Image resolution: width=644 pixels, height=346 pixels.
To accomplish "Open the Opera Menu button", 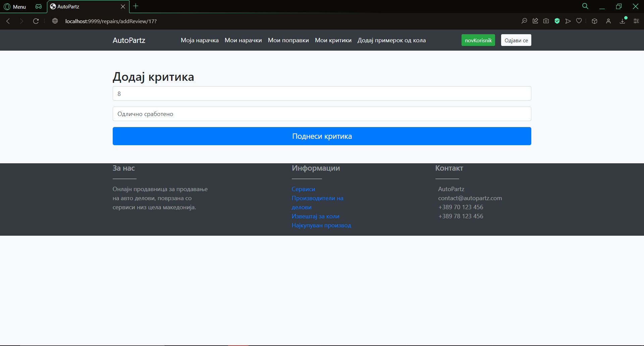I will pos(15,7).
